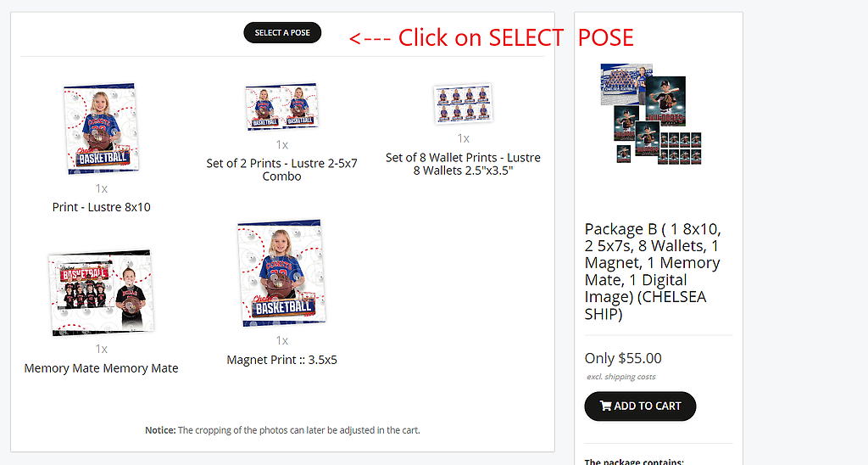Select the Print - Lustre 8x10 thumbnail
The height and width of the screenshot is (465, 868).
tap(102, 129)
